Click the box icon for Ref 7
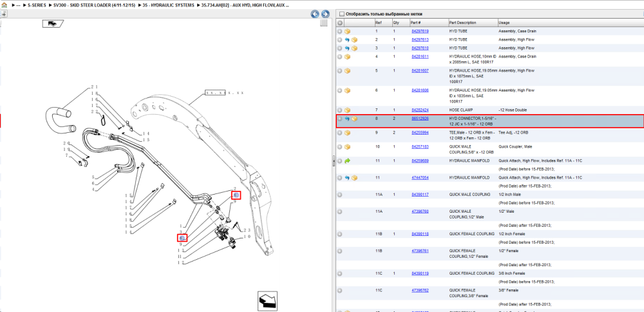 coord(347,110)
